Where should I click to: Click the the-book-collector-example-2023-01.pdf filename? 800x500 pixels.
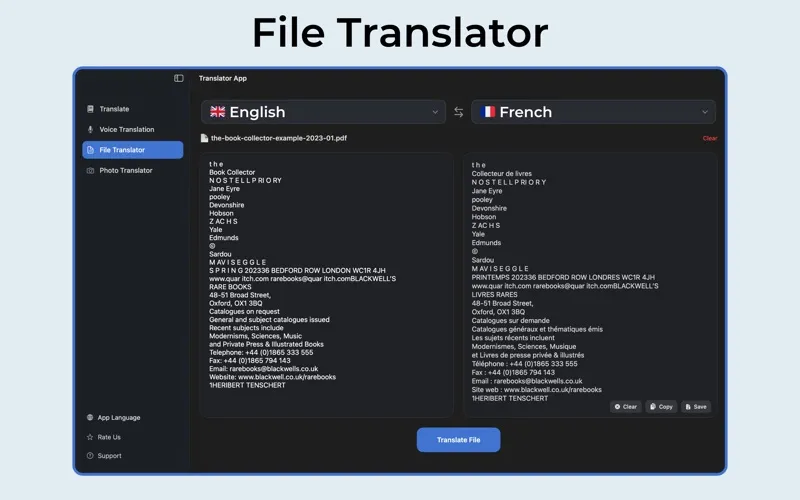pos(279,138)
